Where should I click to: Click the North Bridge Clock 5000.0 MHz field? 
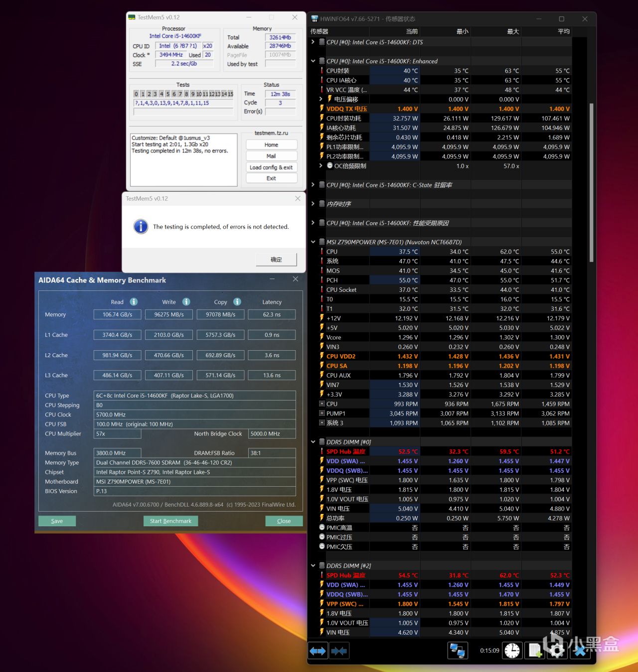point(272,434)
